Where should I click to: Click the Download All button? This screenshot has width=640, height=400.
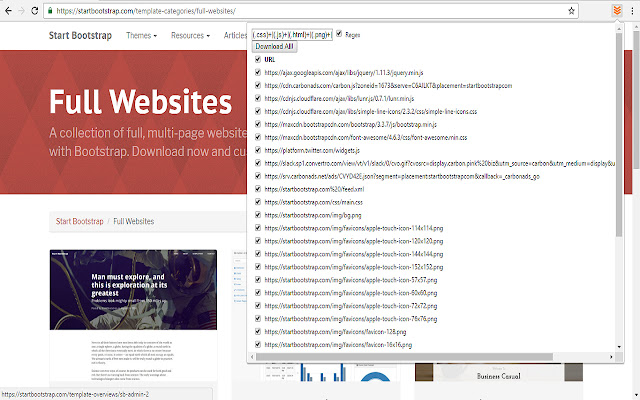pos(274,47)
